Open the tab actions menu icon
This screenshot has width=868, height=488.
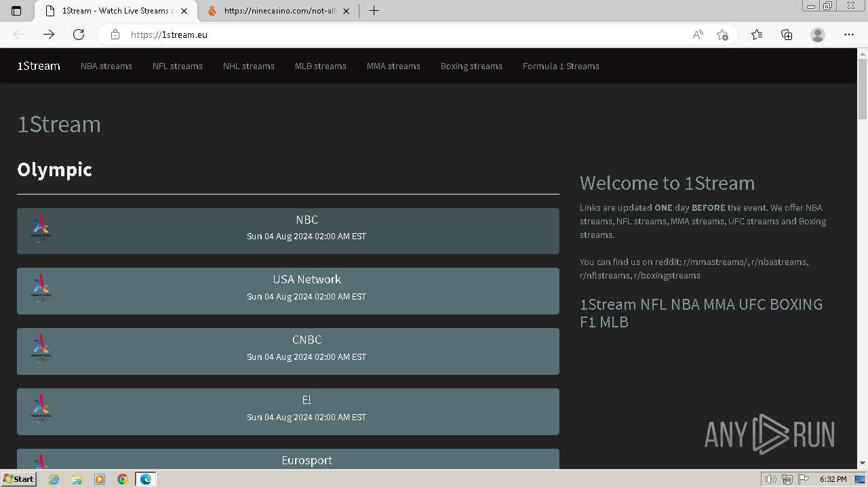pyautogui.click(x=16, y=11)
